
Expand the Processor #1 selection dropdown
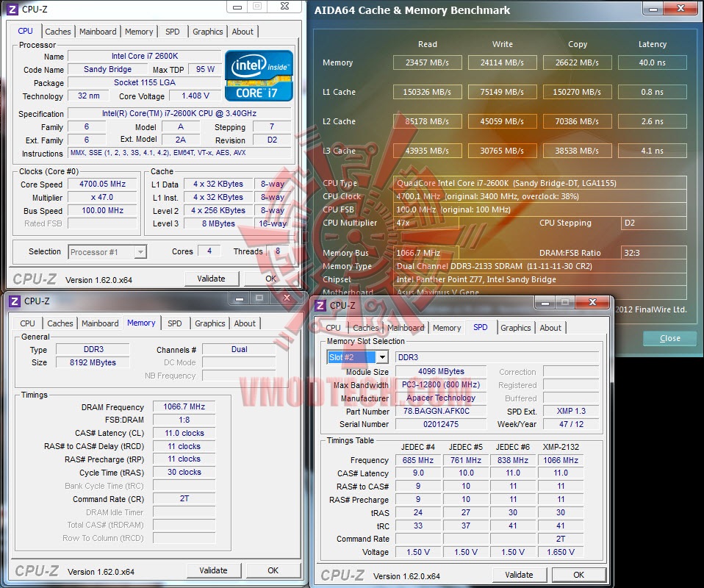coord(140,252)
